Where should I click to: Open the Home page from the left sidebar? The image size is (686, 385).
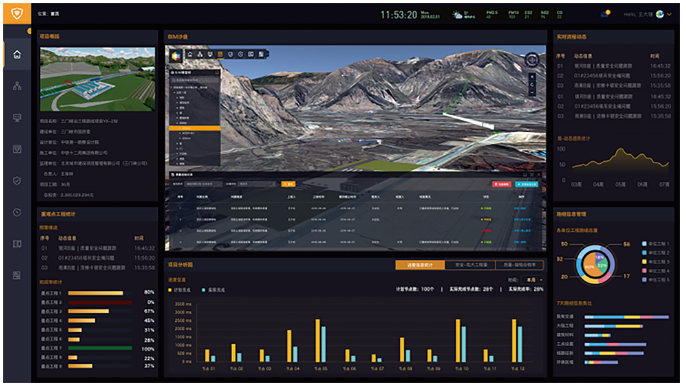click(17, 55)
